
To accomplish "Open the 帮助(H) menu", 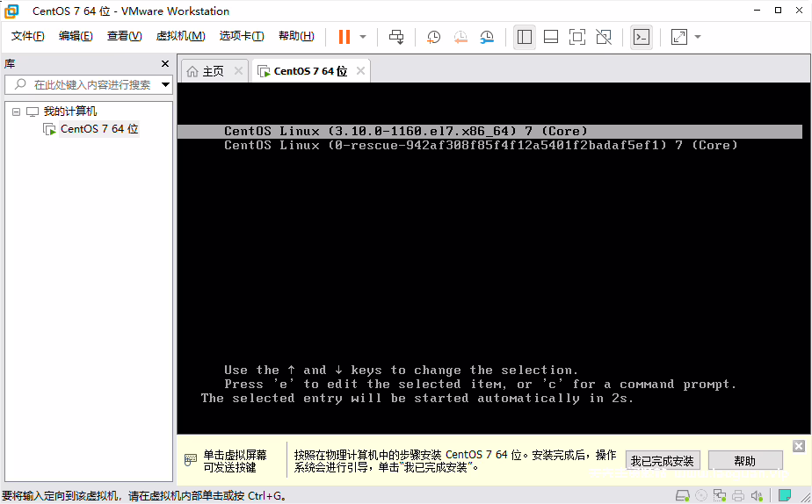I will (296, 36).
